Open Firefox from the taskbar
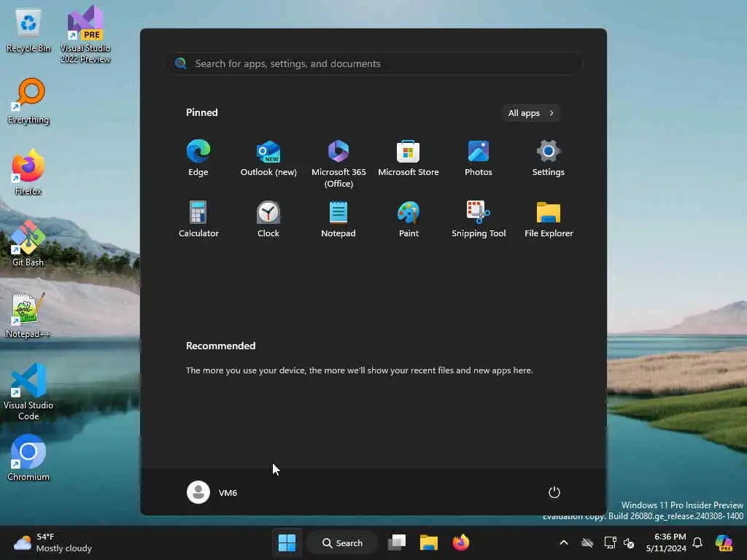The image size is (747, 560). point(461,542)
